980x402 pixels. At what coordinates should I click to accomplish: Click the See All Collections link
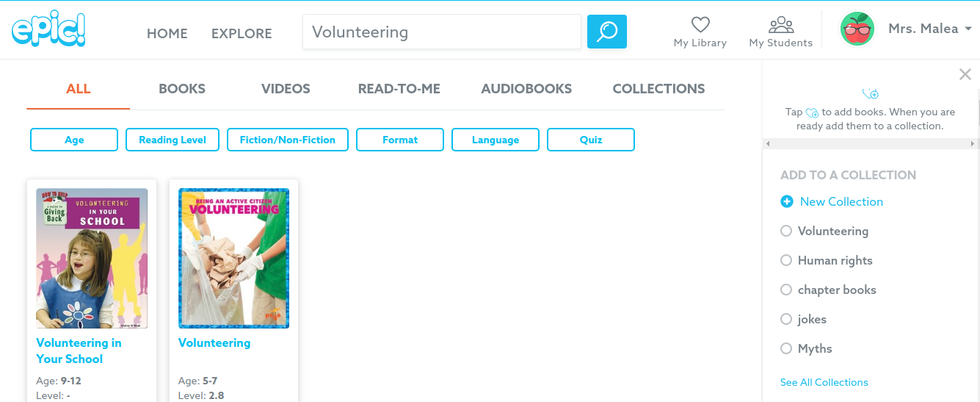(824, 382)
